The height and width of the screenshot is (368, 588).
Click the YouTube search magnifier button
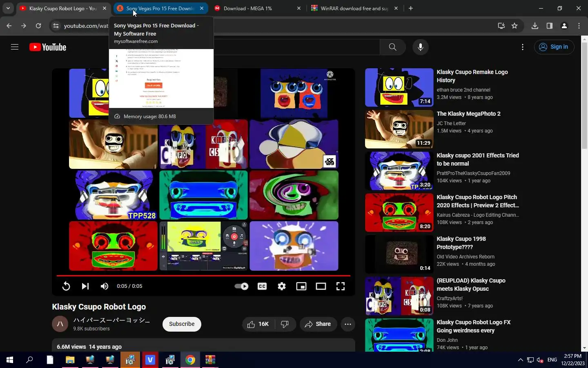pyautogui.click(x=392, y=47)
